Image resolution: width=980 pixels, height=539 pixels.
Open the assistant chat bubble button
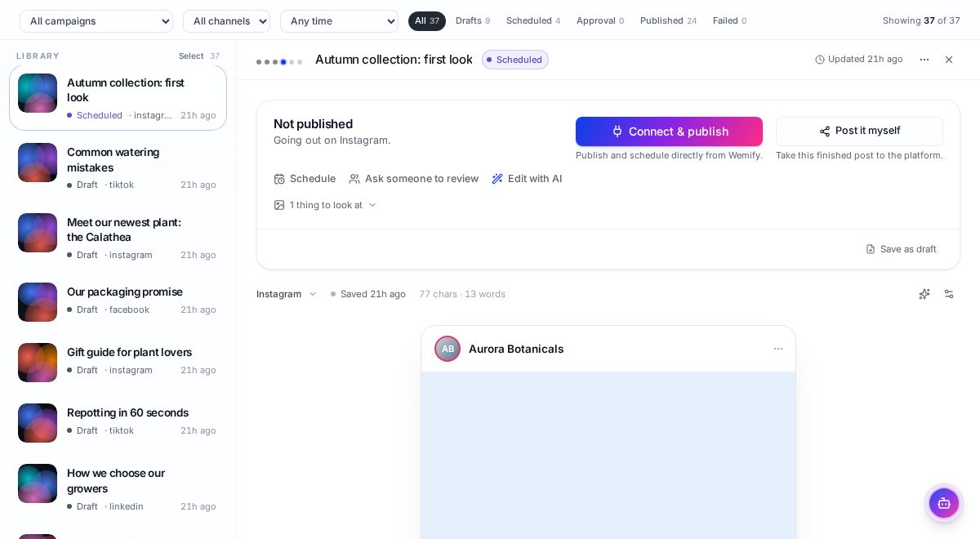point(944,503)
